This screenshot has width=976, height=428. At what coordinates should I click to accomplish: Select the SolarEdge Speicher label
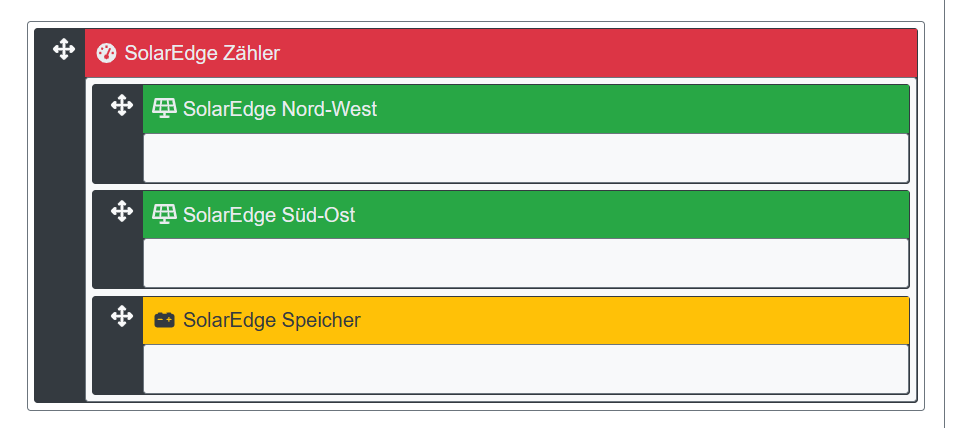pos(272,321)
